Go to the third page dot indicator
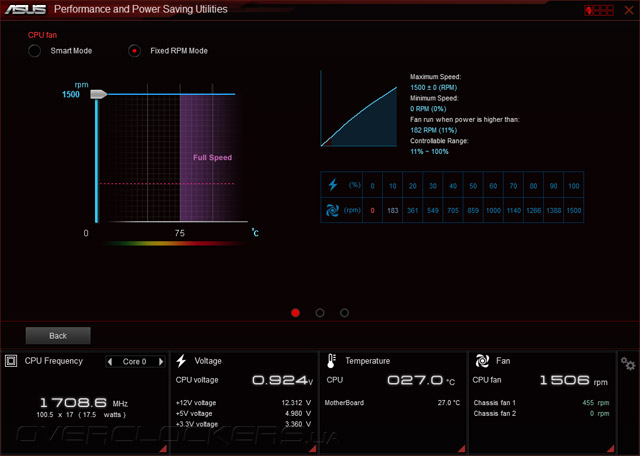Image resolution: width=640 pixels, height=456 pixels. [x=344, y=313]
